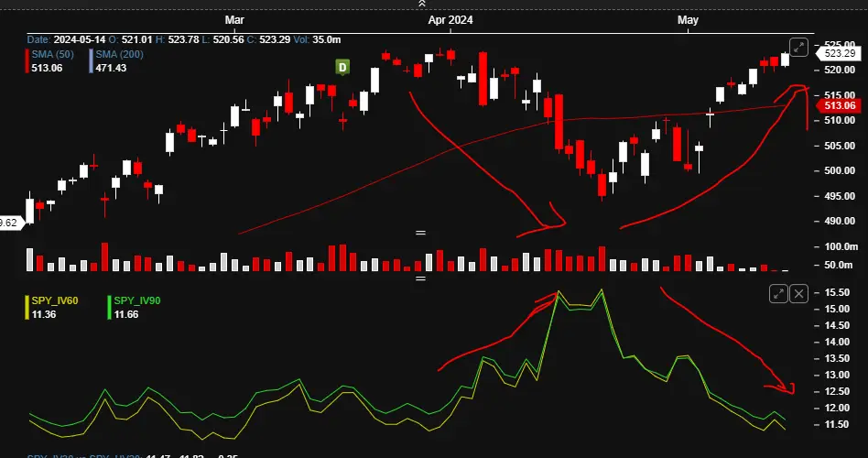Viewport: 868px width, 458px height.
Task: Expand the price chart to fullscreen
Action: [798, 48]
